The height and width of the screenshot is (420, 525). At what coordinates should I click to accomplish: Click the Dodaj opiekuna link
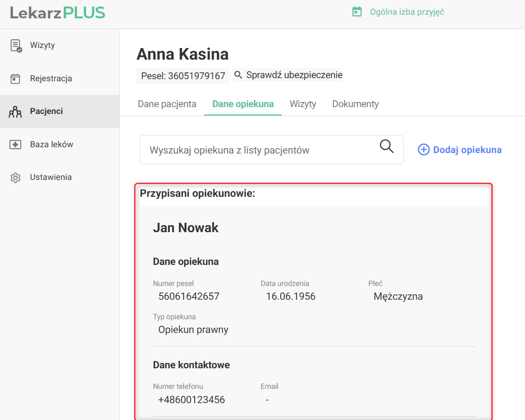click(467, 150)
